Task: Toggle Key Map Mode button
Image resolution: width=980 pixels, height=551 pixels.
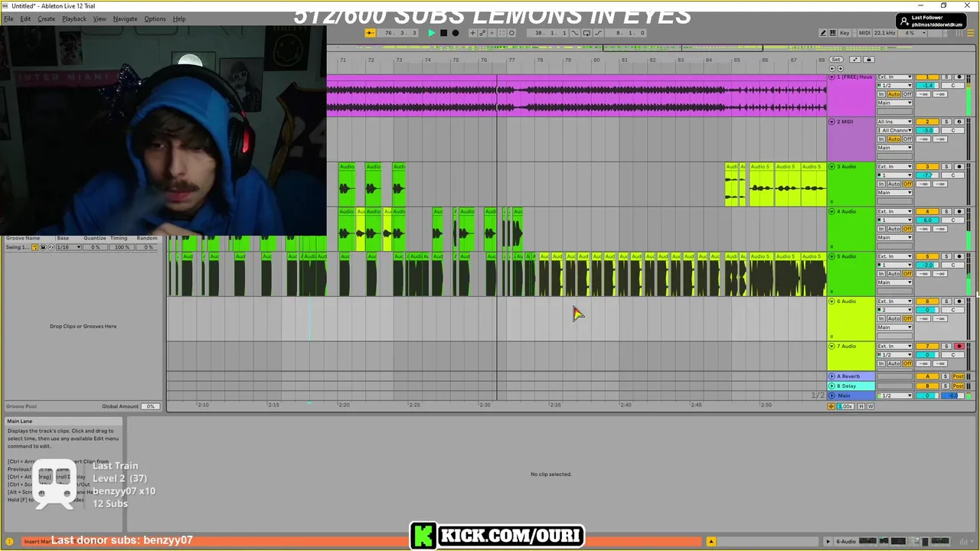Action: [x=844, y=33]
